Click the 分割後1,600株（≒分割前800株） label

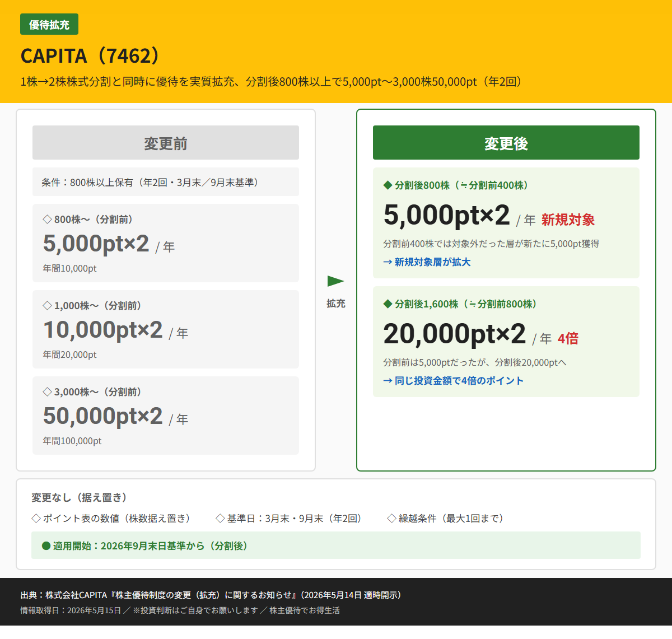[x=466, y=304]
